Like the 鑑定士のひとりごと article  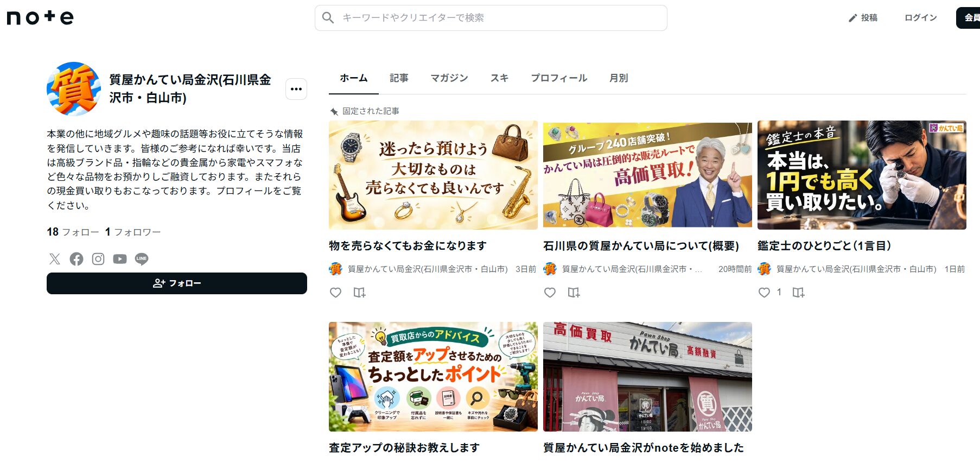coord(765,293)
